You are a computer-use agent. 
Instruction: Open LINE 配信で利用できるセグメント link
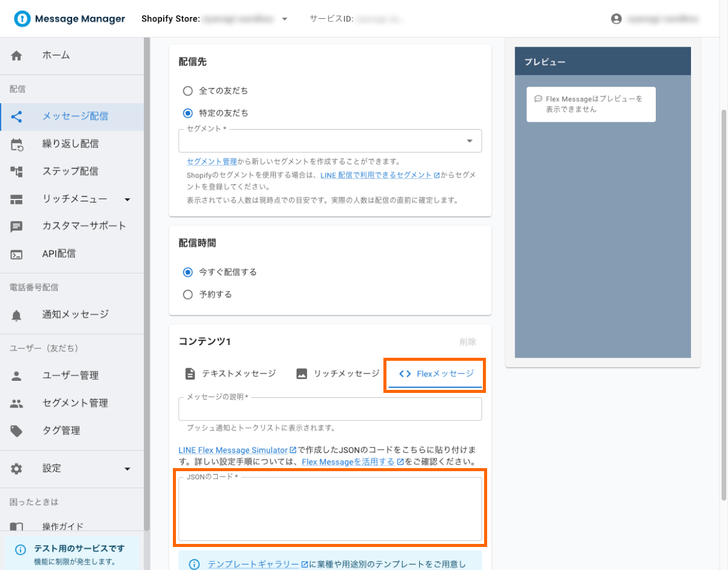380,175
